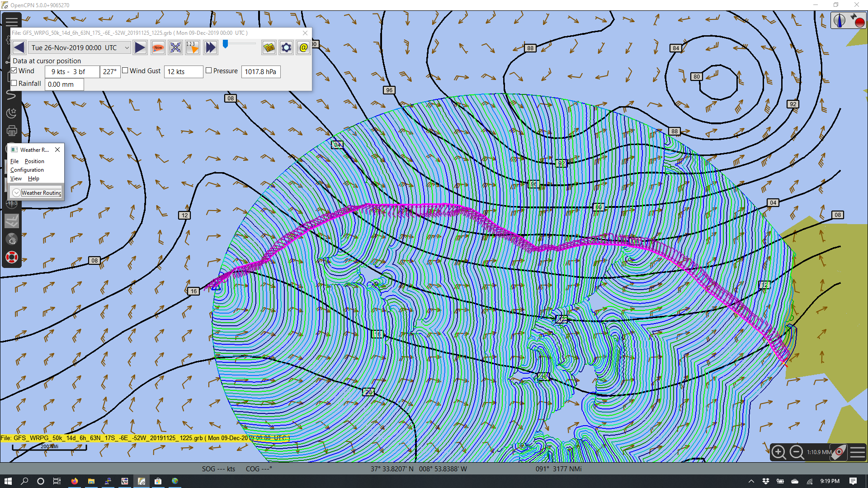This screenshot has height=488, width=868.
Task: Open the Position menu in Weather Routing
Action: [x=34, y=161]
